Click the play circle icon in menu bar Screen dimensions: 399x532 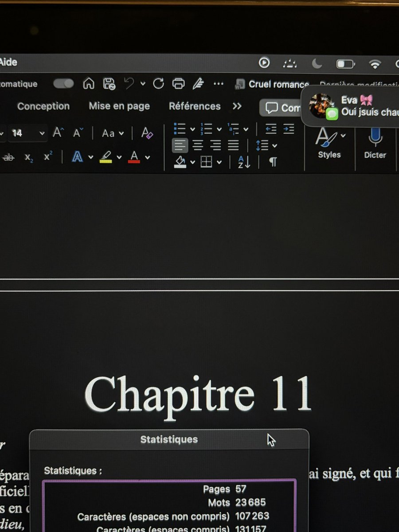pos(264,63)
